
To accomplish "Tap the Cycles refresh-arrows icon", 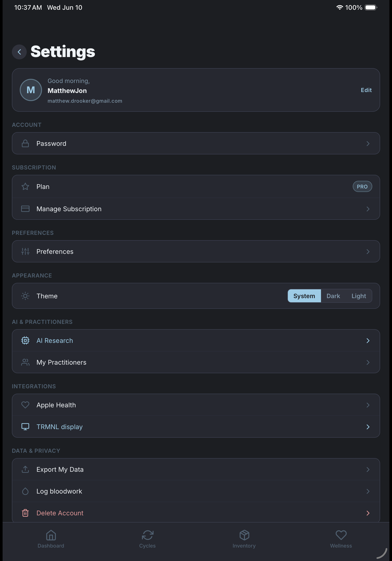I will [148, 535].
